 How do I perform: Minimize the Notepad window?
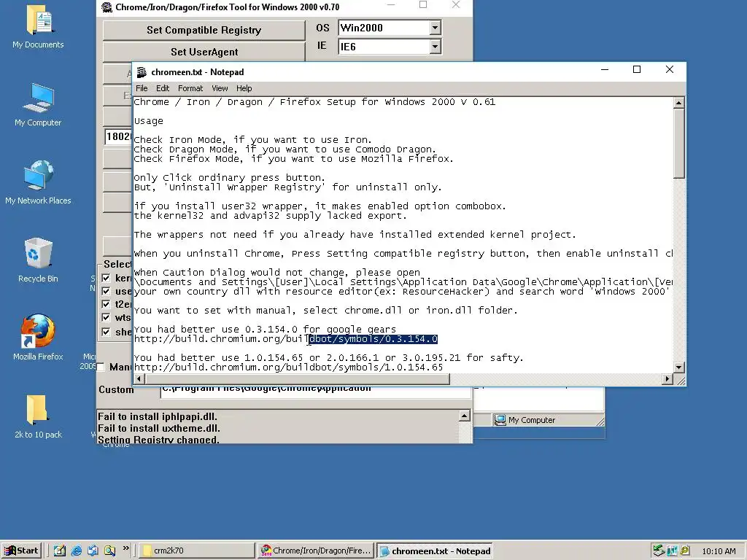(605, 69)
